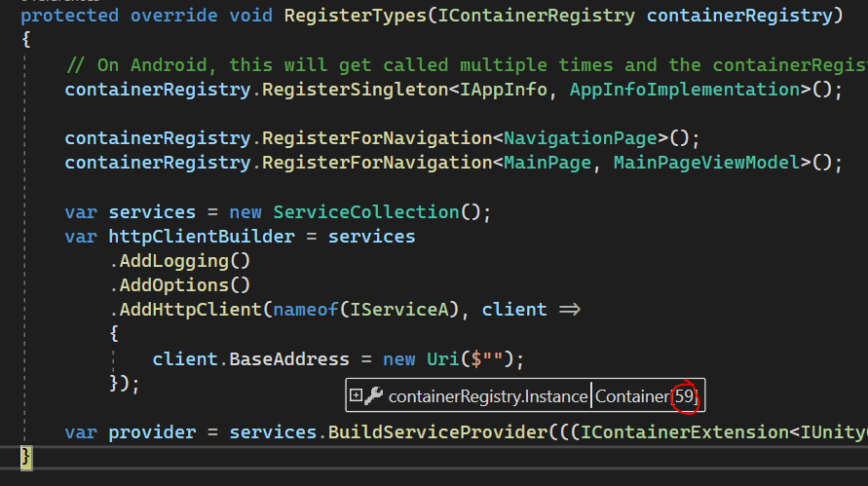Click the green Android comment line

pyautogui.click(x=466, y=64)
